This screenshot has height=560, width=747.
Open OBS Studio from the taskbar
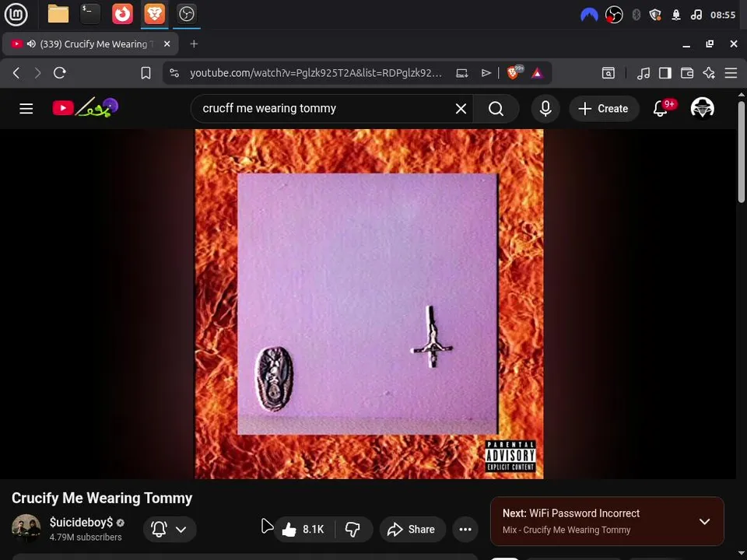click(x=186, y=14)
